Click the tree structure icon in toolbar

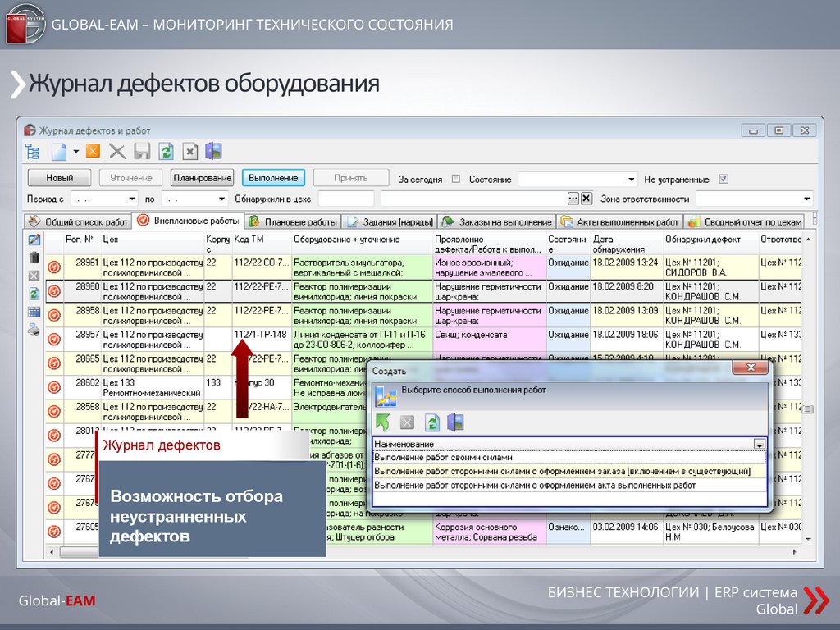pos(33,152)
